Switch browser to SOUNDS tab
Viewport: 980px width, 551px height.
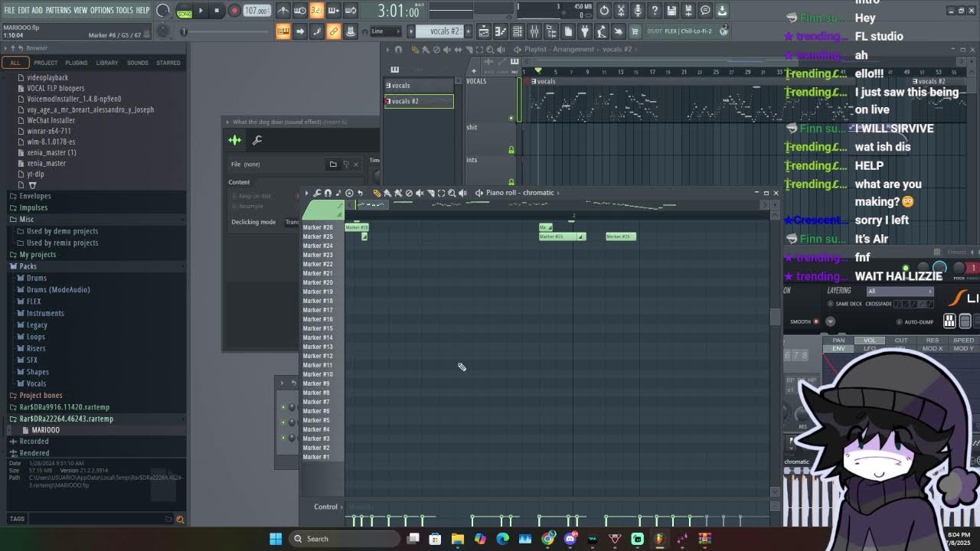(138, 63)
